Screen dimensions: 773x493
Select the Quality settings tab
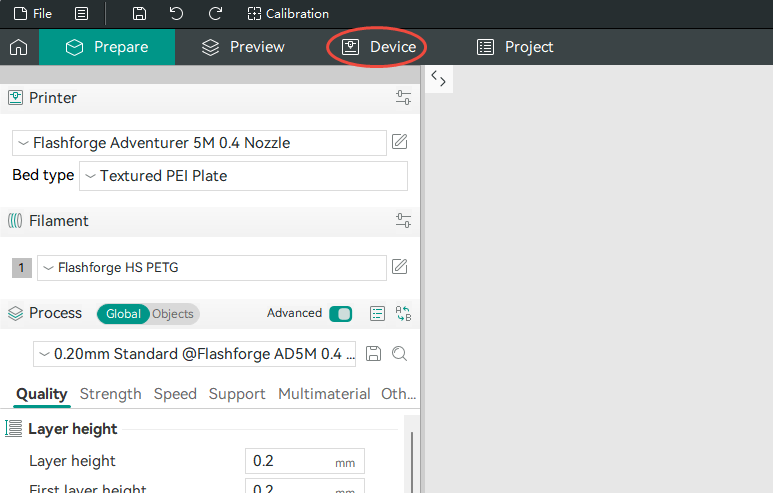pos(41,394)
